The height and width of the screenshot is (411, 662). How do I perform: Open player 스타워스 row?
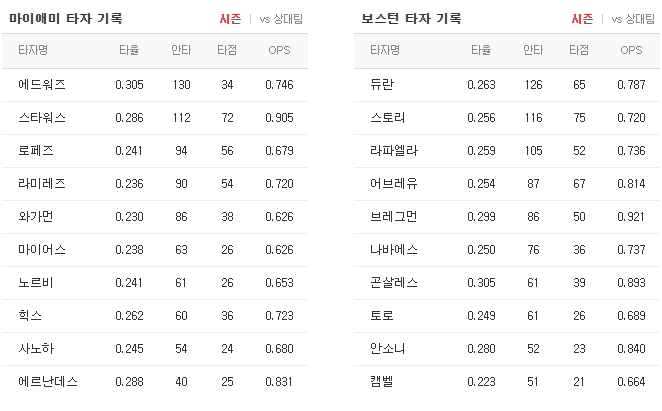coord(155,118)
